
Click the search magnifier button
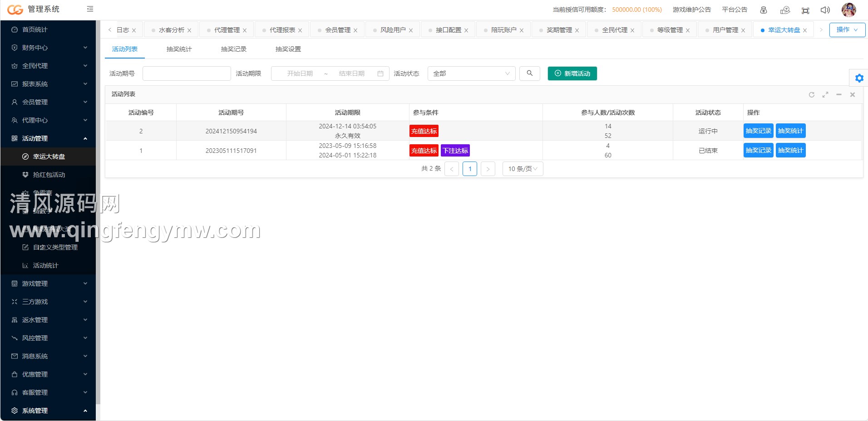(529, 73)
